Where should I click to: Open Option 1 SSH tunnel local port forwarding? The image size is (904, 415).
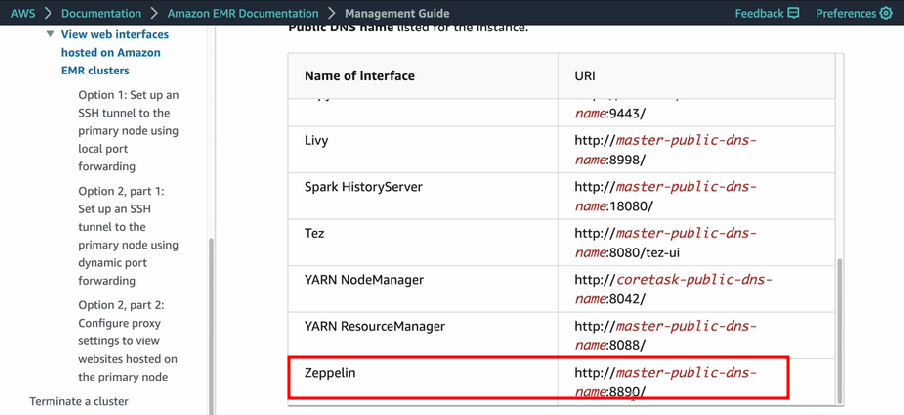click(x=129, y=131)
